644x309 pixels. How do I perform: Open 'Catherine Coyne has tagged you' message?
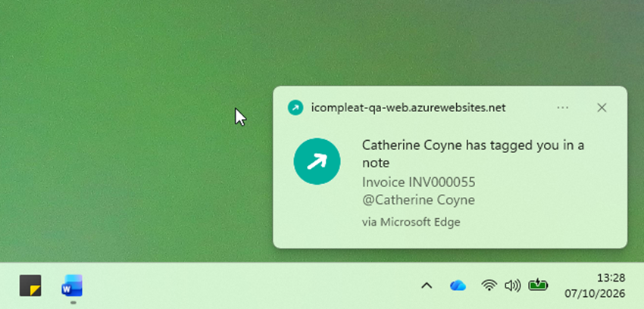click(473, 154)
